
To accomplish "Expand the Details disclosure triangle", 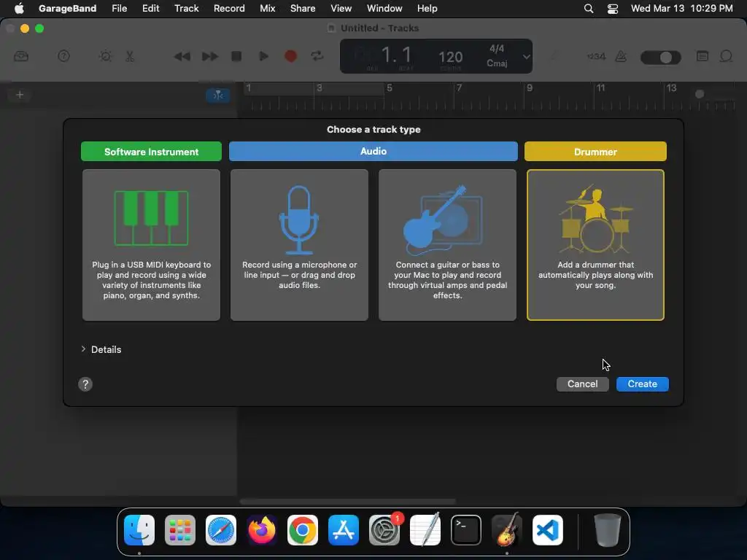I will tap(83, 349).
